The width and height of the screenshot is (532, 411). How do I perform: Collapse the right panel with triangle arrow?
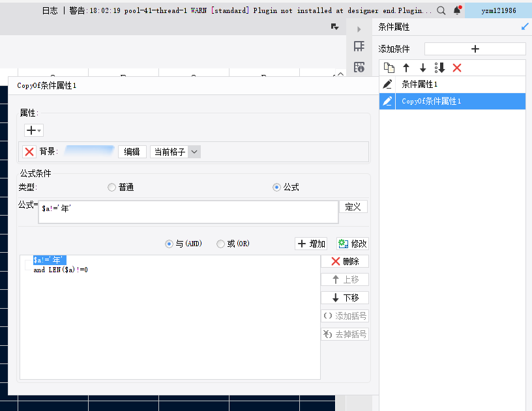[359, 29]
